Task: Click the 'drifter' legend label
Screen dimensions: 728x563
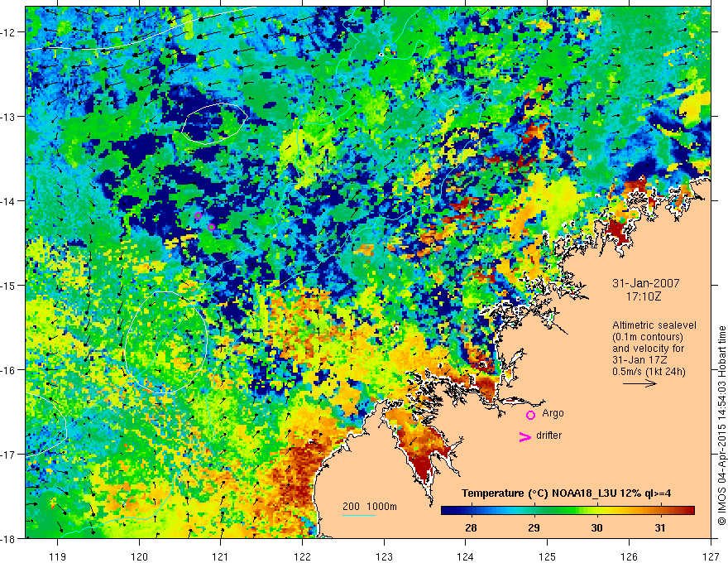Action: click(x=548, y=435)
